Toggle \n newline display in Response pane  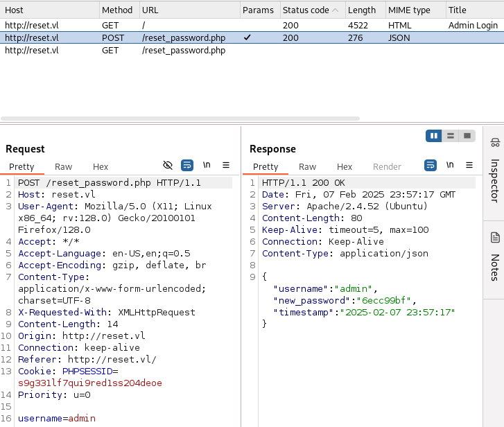pos(450,165)
